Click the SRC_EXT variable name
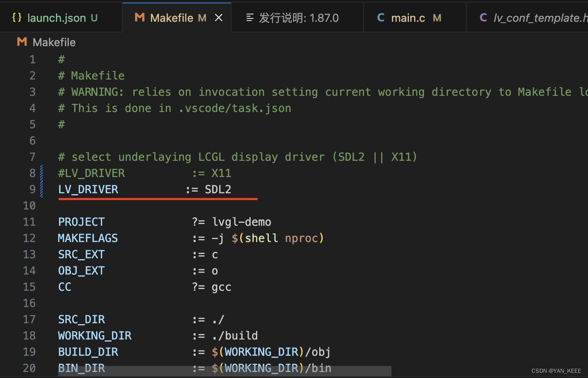The image size is (588, 378). click(81, 254)
